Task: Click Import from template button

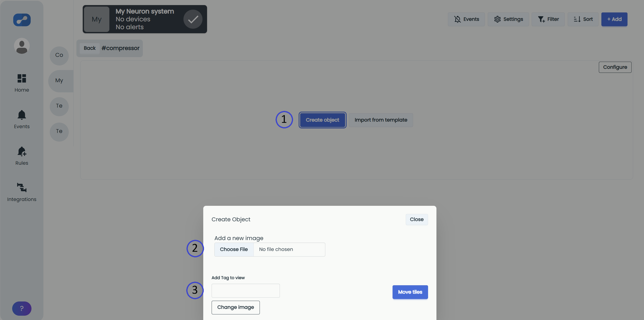Action: pos(381,120)
